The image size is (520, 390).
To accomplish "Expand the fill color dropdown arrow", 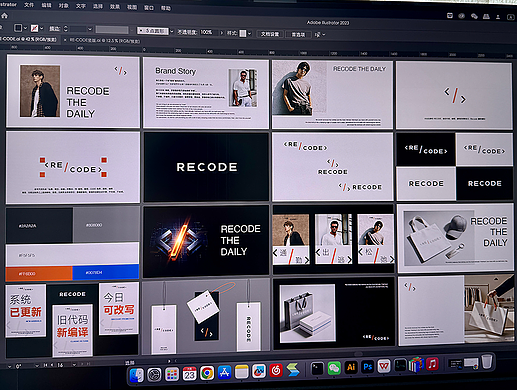I will coord(25,28).
